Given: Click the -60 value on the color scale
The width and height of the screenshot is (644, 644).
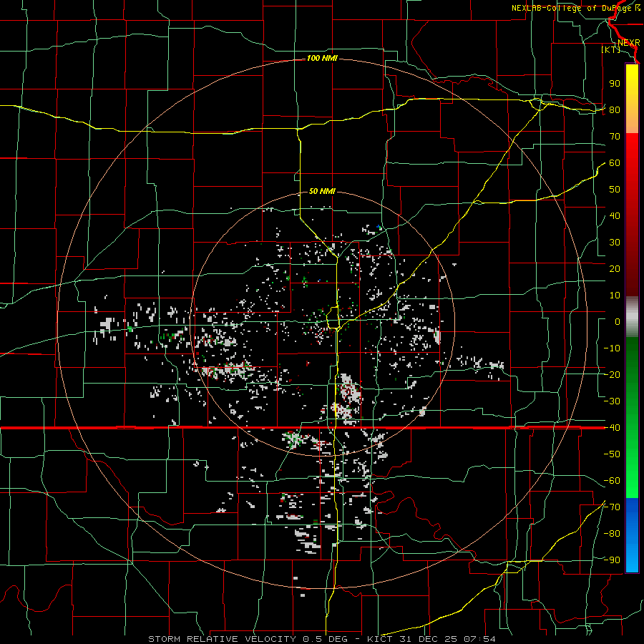Looking at the screenshot, I should 612,481.
